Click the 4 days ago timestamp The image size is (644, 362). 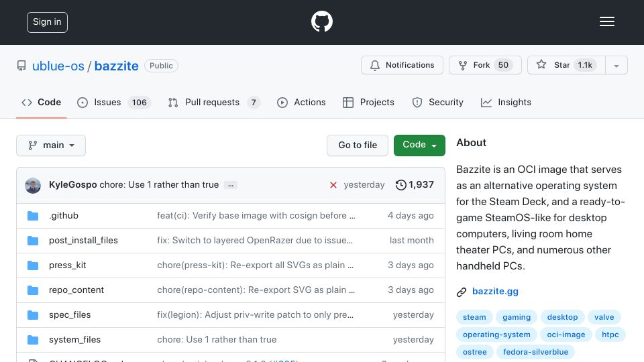(411, 215)
